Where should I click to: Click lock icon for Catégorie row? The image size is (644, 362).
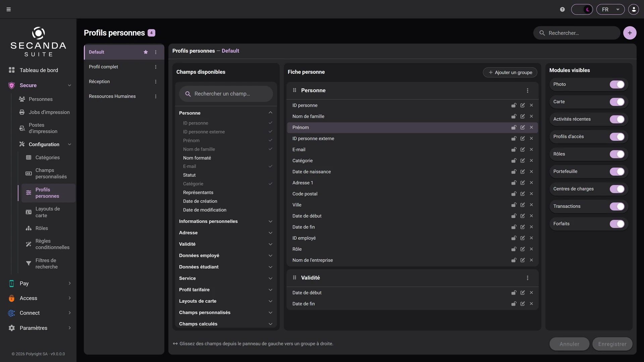pos(514,161)
